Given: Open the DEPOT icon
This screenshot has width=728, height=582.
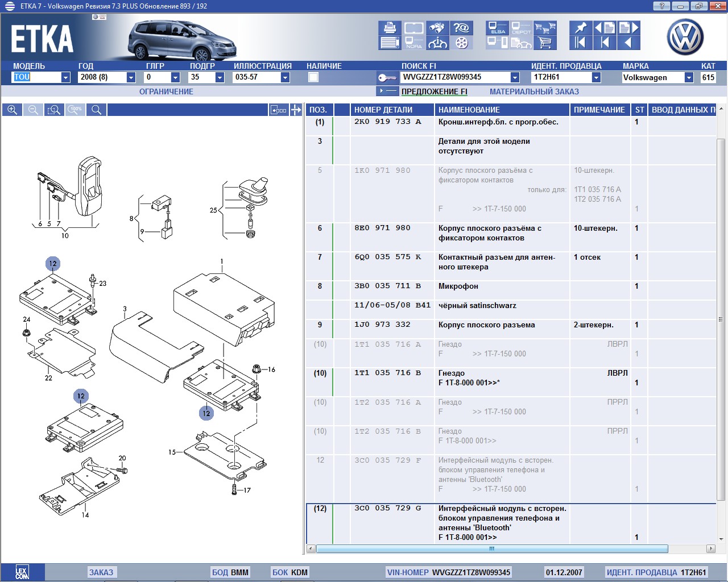Looking at the screenshot, I should pyautogui.click(x=521, y=28).
